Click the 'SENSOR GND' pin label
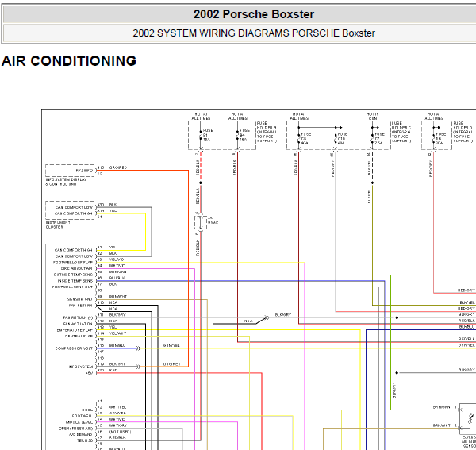 coord(80,299)
